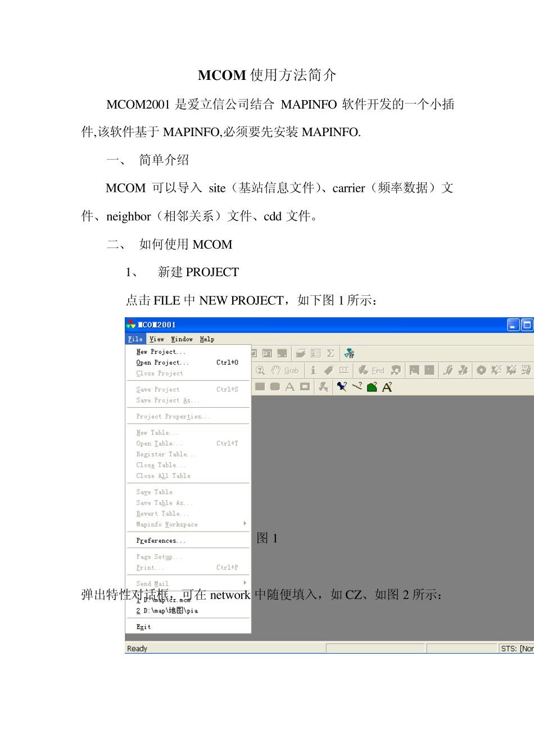This screenshot has width=534, height=756.
Task: Open the Help menu
Action: click(207, 339)
